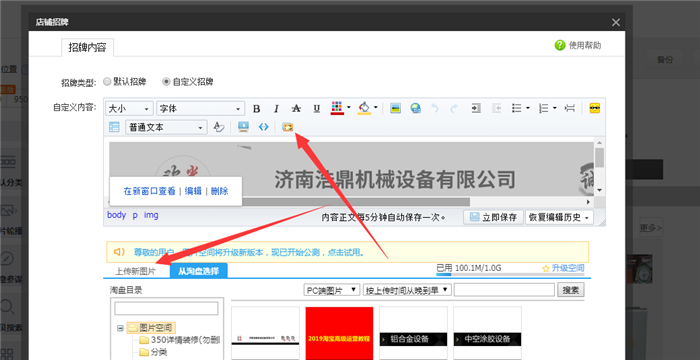This screenshot has width=700, height=360.
Task: Click the green help question-mark icon
Action: point(560,45)
